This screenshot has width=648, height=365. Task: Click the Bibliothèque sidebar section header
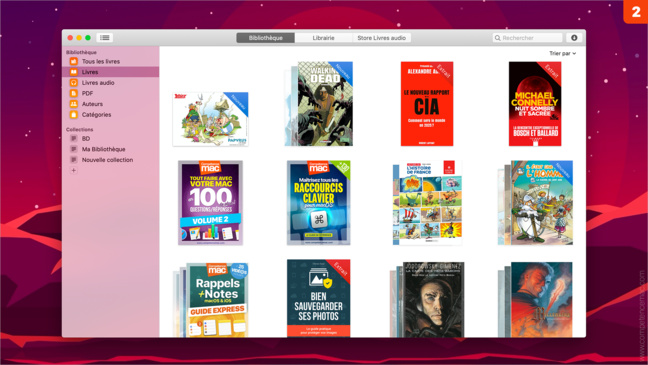point(81,52)
